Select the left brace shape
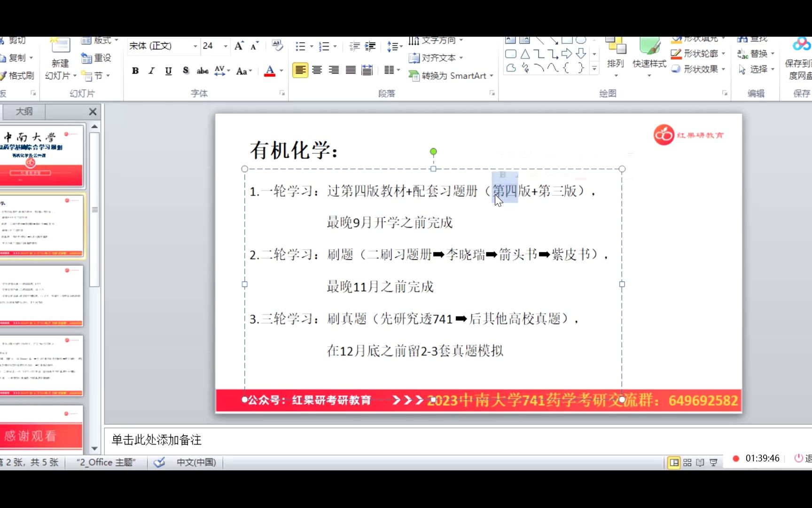 pos(567,68)
